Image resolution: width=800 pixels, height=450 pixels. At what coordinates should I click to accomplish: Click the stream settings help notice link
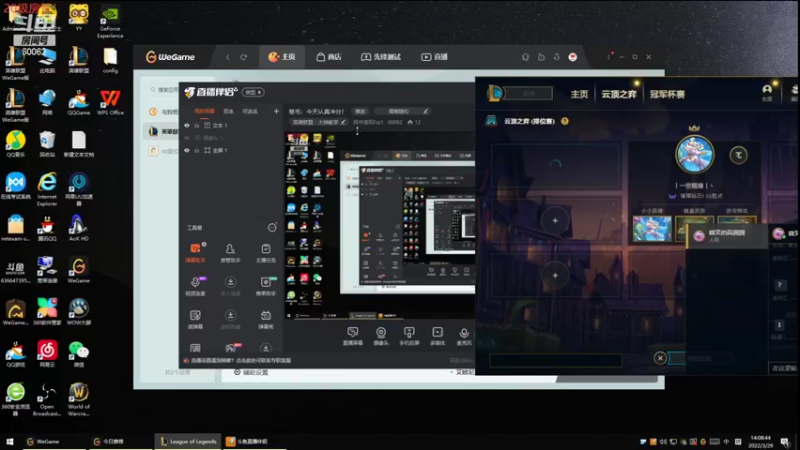(241, 360)
